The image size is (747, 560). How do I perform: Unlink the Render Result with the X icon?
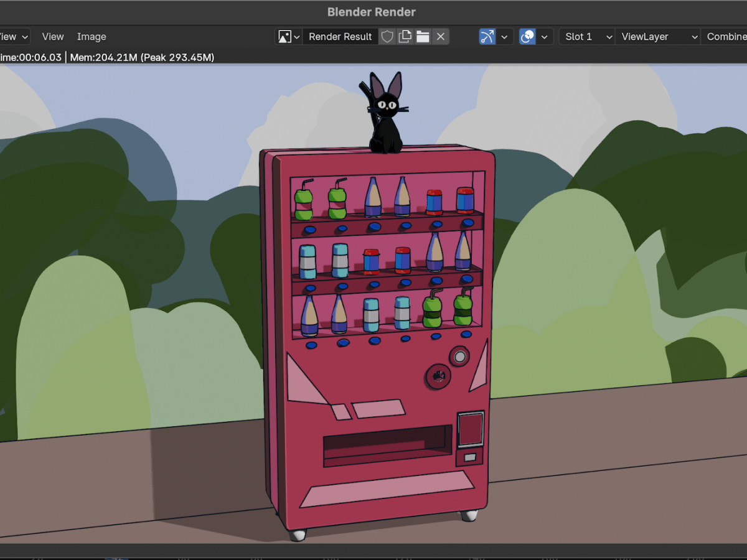coord(441,37)
